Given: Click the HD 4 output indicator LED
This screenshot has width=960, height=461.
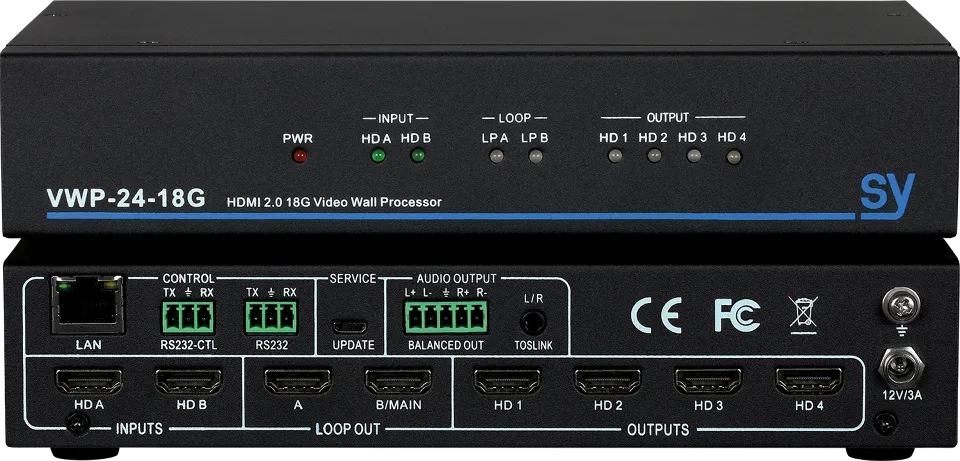Looking at the screenshot, I should [x=733, y=157].
